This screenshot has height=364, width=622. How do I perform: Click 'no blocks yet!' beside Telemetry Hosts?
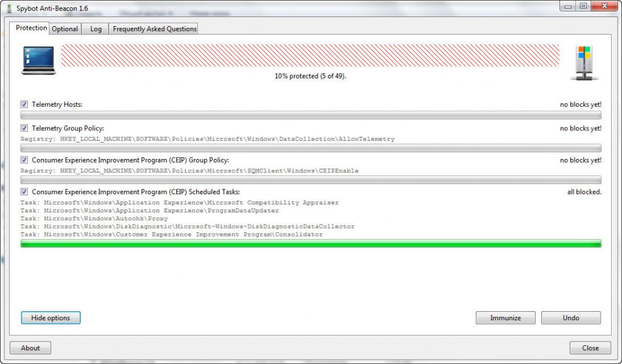[581, 104]
